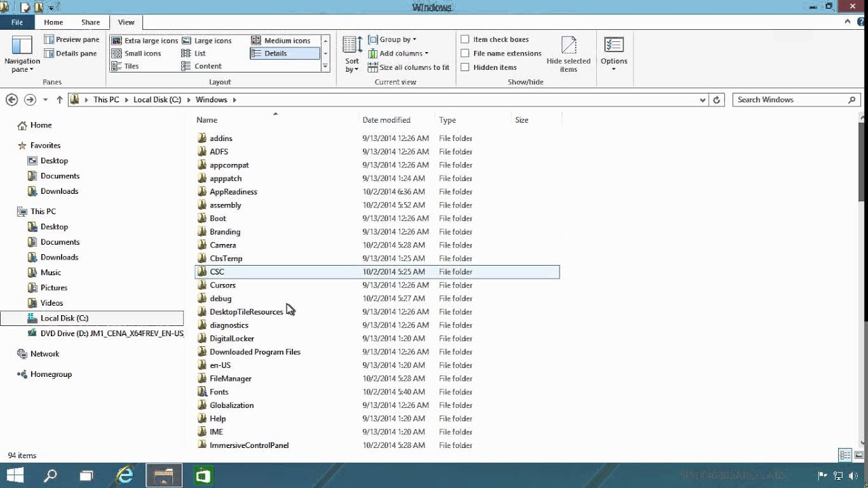Switch layout to Medium icons

(x=281, y=41)
